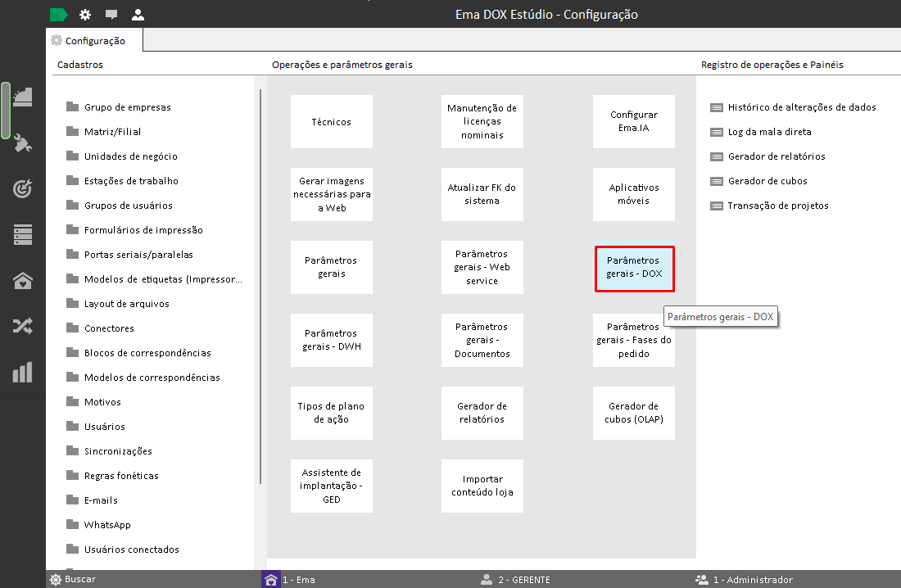The height and width of the screenshot is (588, 901).
Task: Click folder icon next to E-mails
Action: [72, 500]
